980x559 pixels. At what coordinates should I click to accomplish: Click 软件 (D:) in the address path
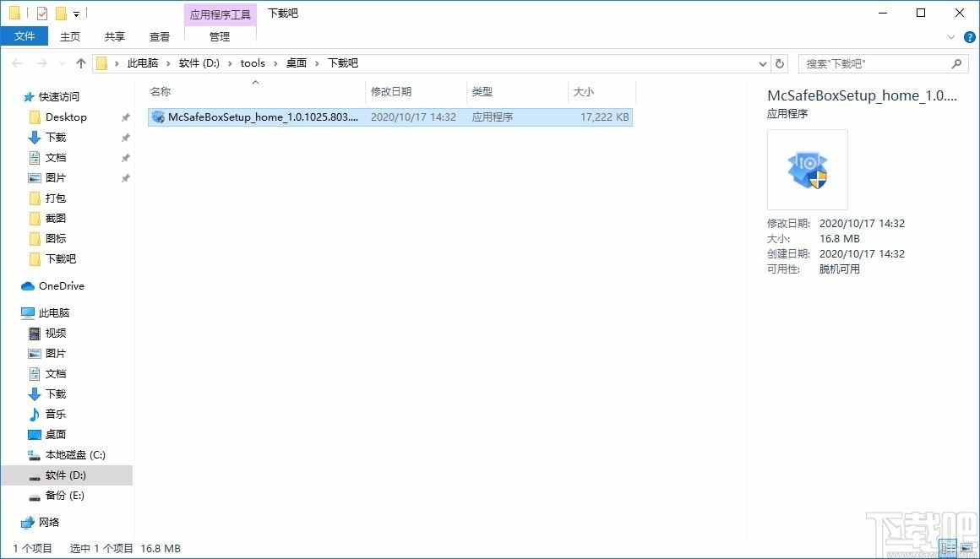pos(199,63)
